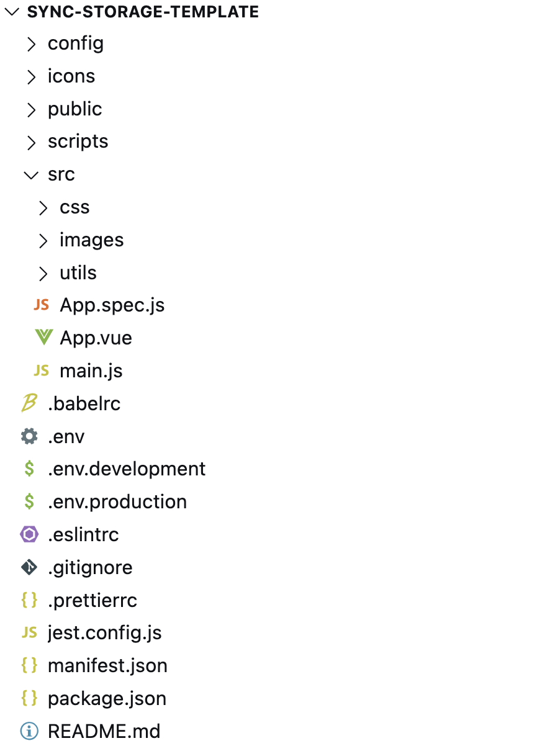Select the App.spec.js file

112,305
